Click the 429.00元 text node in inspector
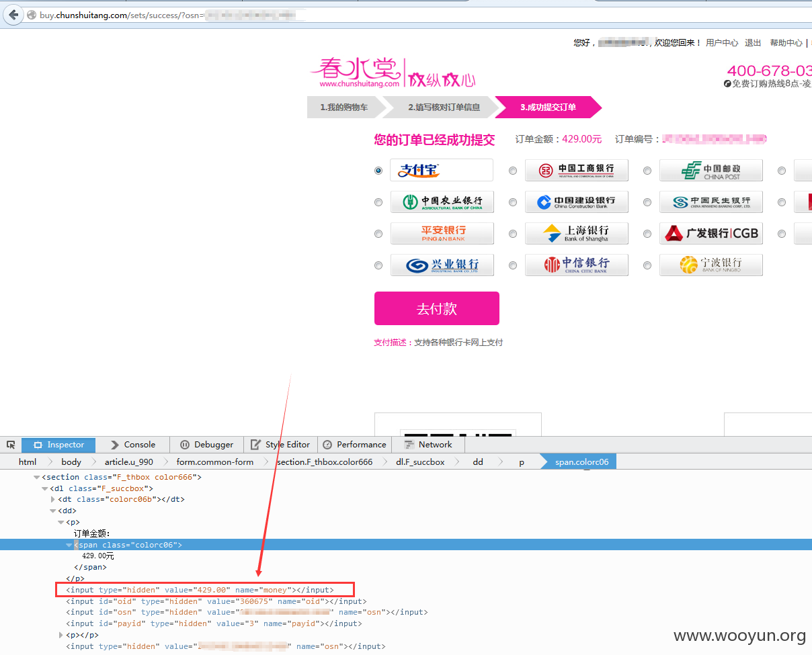 click(98, 556)
